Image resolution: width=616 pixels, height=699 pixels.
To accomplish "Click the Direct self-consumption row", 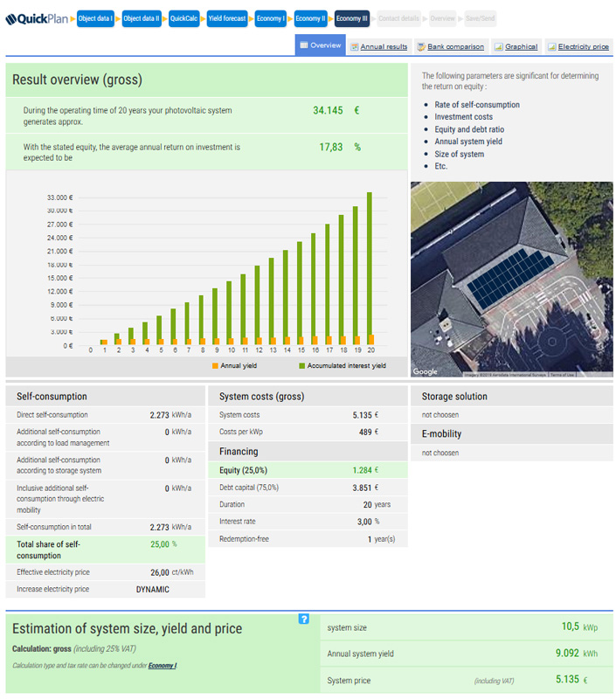I will point(105,415).
